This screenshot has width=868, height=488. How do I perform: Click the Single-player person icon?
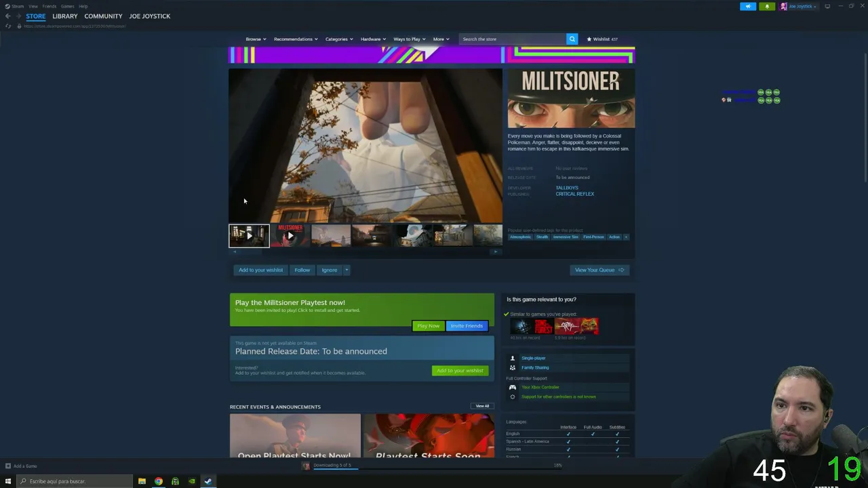(x=512, y=358)
